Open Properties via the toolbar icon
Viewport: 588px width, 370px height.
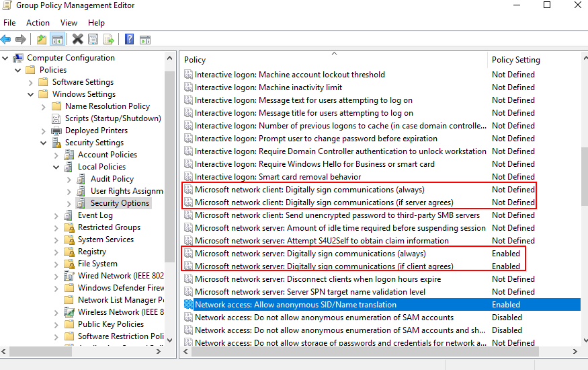(x=93, y=39)
